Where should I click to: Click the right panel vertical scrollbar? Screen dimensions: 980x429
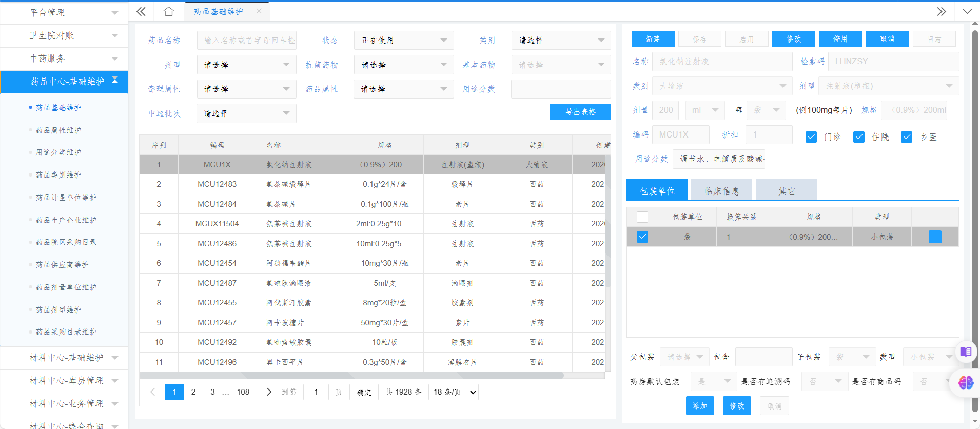[974, 221]
